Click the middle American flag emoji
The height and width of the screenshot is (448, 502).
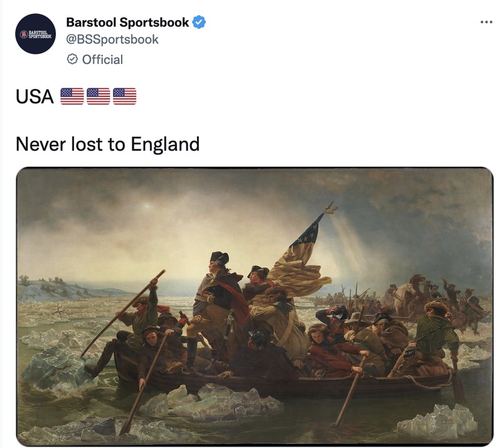point(99,97)
